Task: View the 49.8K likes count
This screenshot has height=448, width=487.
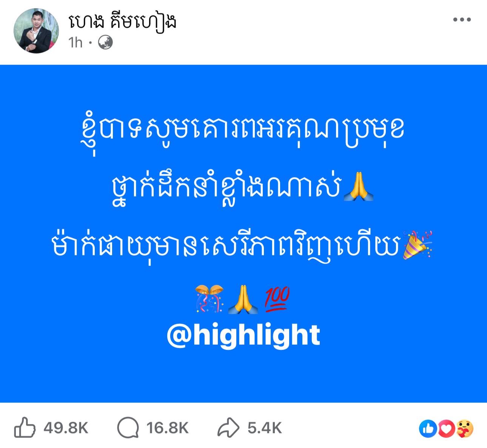Action: tap(66, 428)
